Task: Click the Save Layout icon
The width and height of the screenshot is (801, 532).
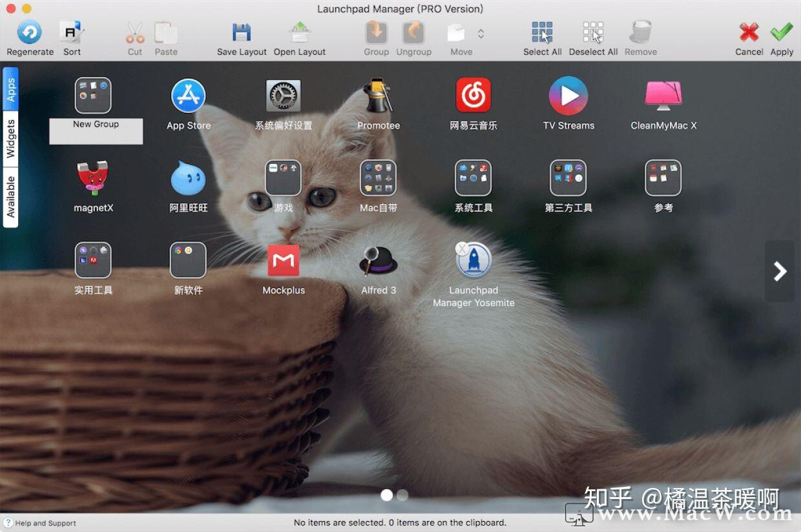Action: [241, 31]
